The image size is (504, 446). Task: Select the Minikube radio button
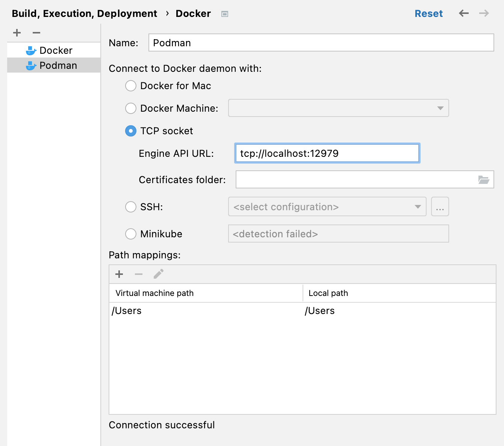[131, 234]
